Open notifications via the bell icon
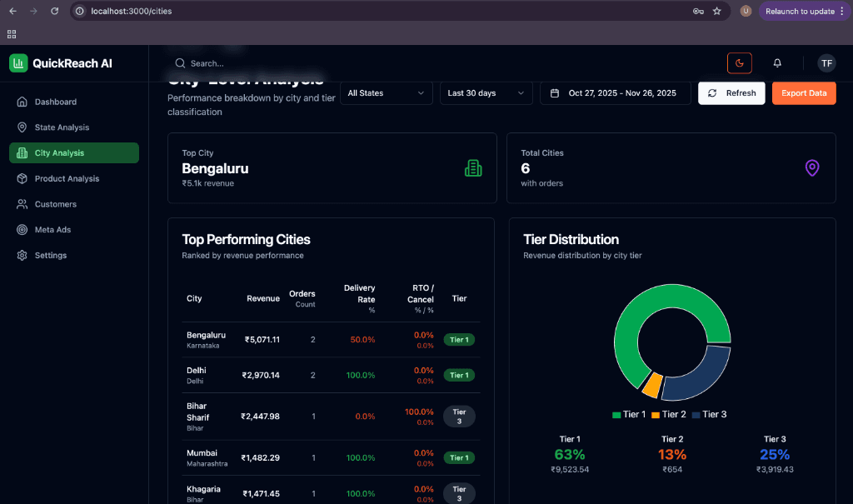 pyautogui.click(x=777, y=63)
